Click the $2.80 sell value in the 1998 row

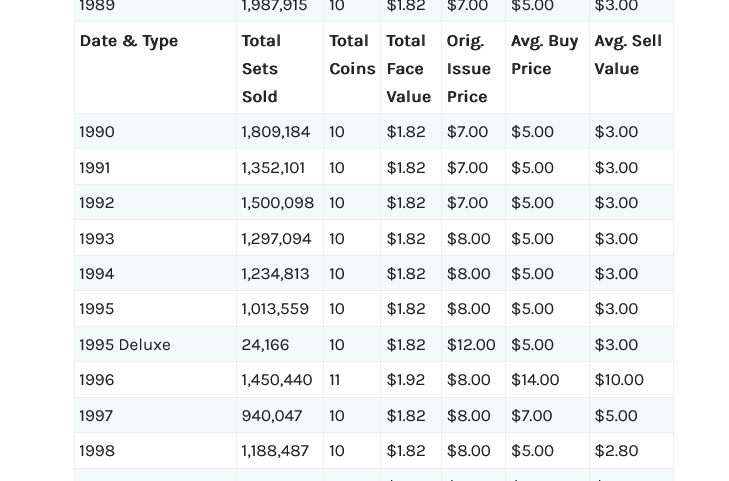click(x=616, y=451)
